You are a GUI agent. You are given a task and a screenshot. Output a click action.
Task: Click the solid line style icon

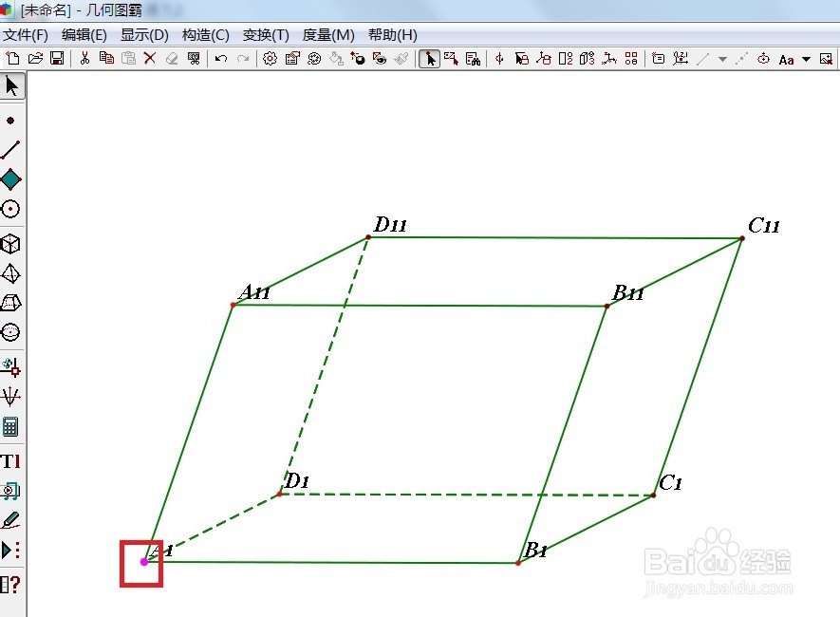point(702,59)
